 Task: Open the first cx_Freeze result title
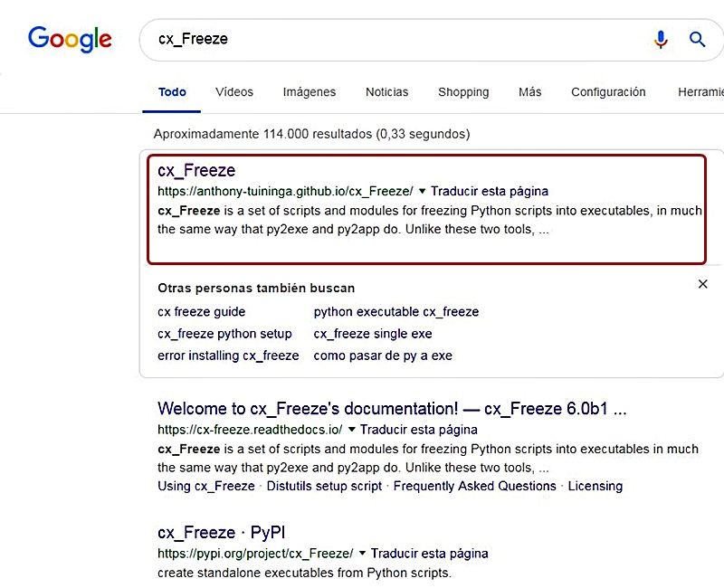(x=196, y=170)
